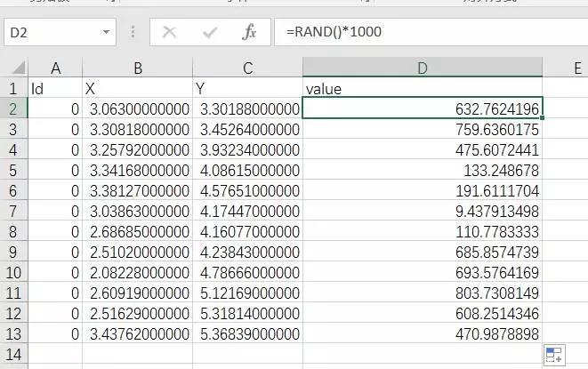This screenshot has width=588, height=369.
Task: Select cell with 475.6072441
Action: click(x=423, y=150)
